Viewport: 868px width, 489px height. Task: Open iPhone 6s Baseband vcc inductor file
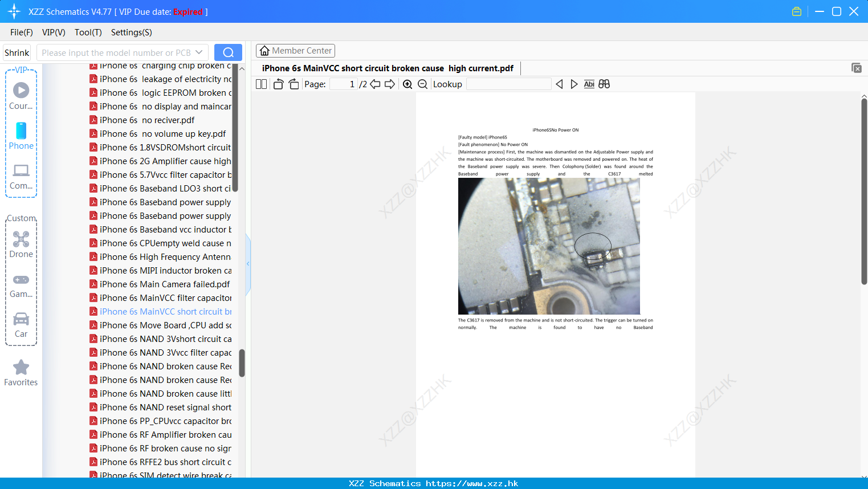[x=161, y=230]
